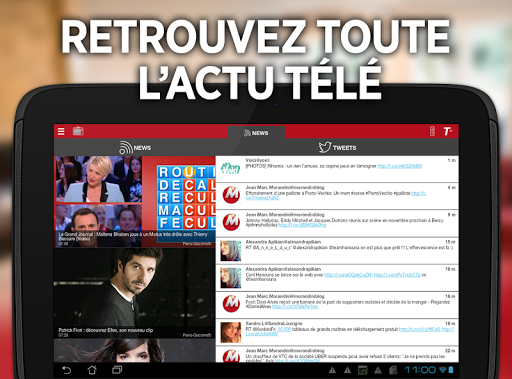Open link in the Voici Rihanna tweet
The height and width of the screenshot is (379, 512).
[399, 166]
